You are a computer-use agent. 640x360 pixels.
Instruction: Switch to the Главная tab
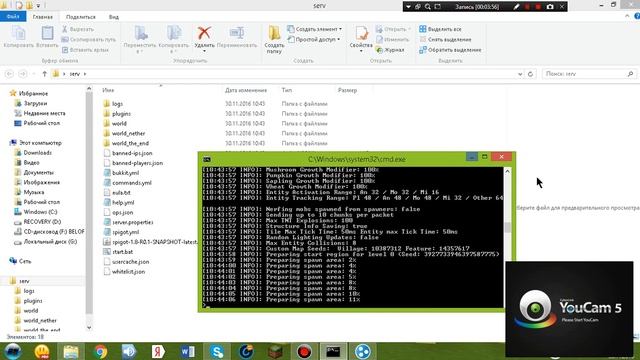pos(42,17)
